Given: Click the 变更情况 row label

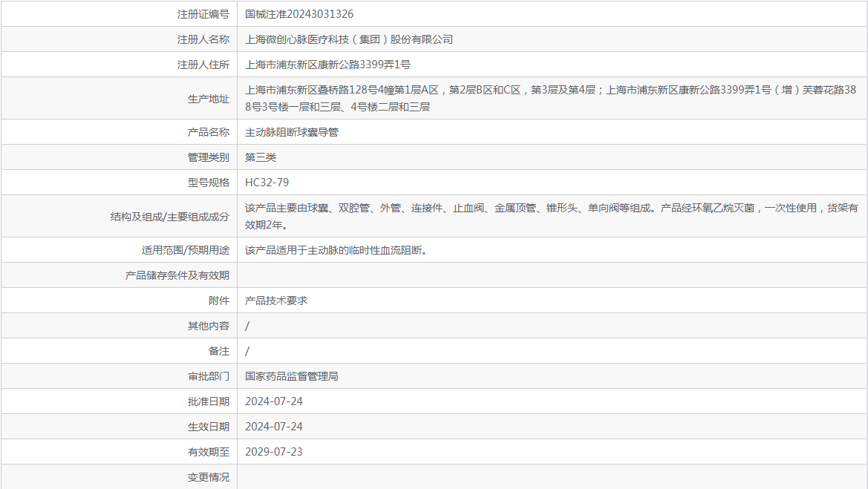Looking at the screenshot, I should (209, 477).
